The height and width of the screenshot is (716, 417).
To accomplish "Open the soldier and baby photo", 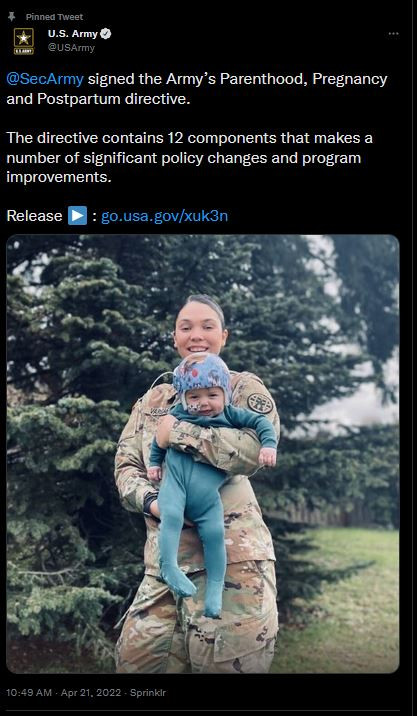I will pyautogui.click(x=203, y=454).
